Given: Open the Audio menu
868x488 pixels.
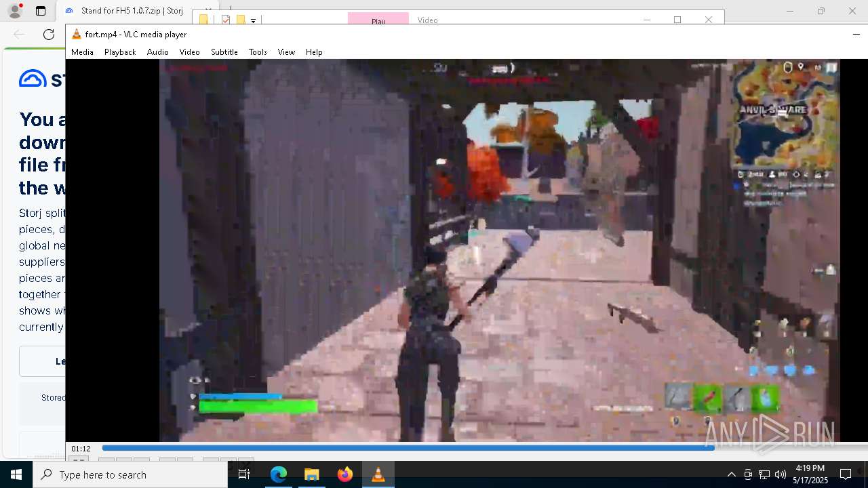Looking at the screenshot, I should click(157, 52).
